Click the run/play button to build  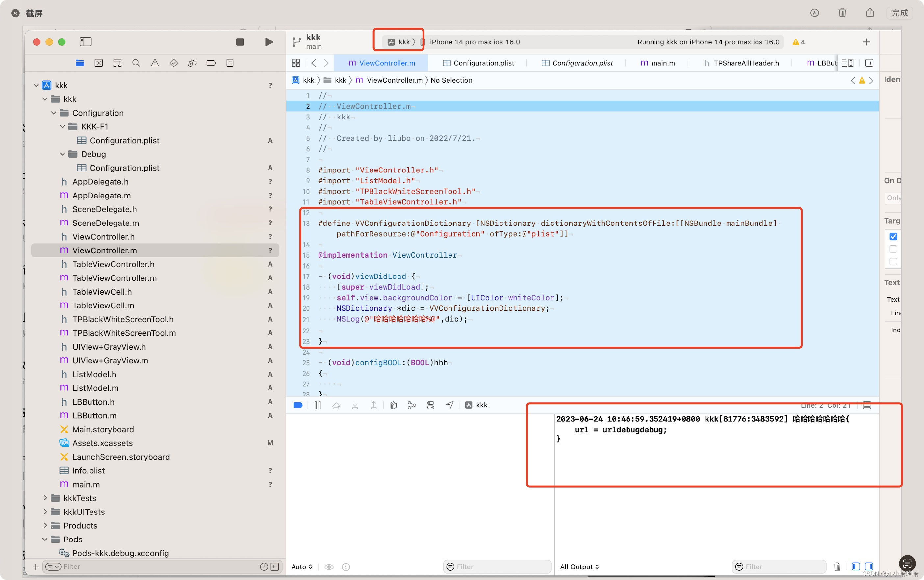click(269, 41)
